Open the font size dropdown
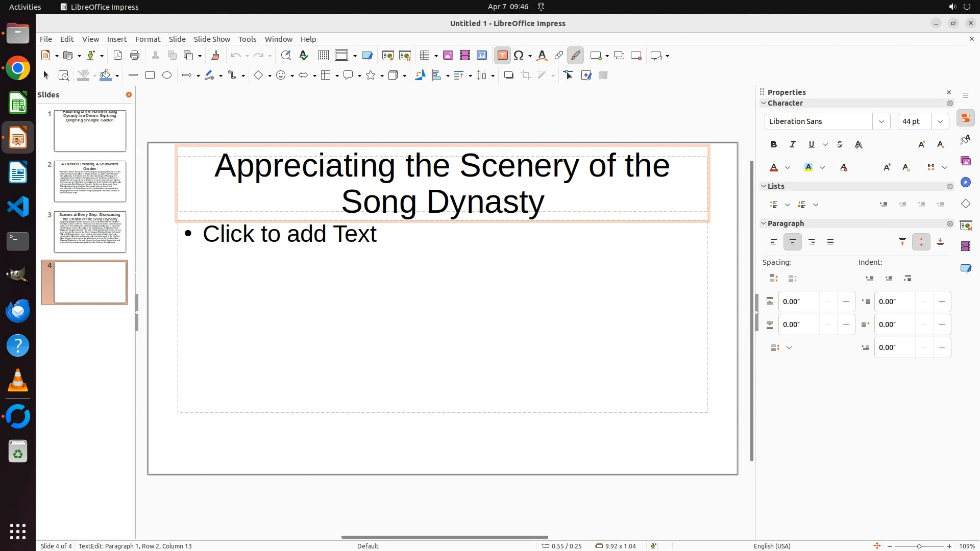The width and height of the screenshot is (980, 551). pyautogui.click(x=940, y=121)
